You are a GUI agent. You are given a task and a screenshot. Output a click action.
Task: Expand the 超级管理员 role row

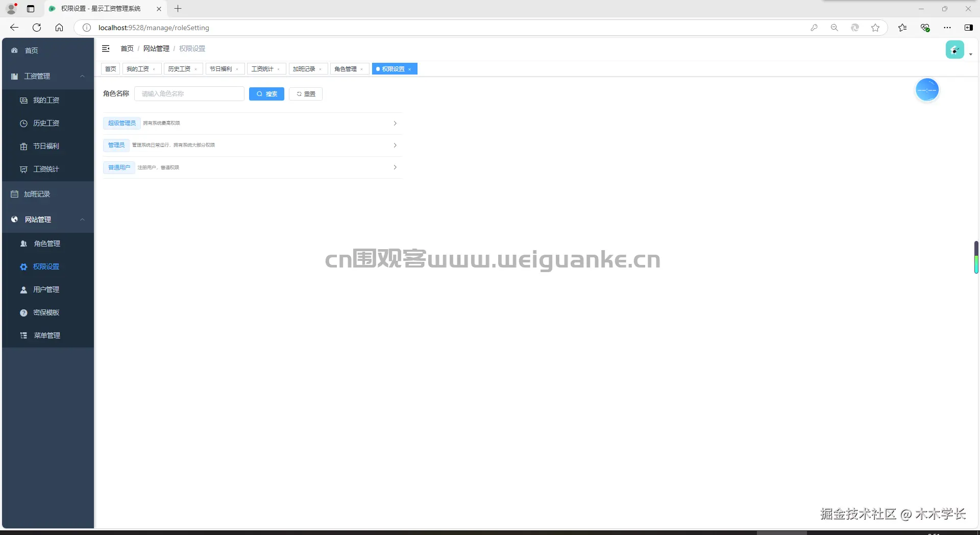[253, 123]
